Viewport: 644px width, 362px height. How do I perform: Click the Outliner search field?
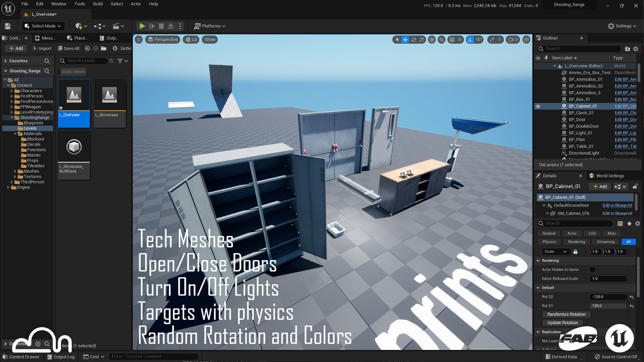[x=579, y=49]
